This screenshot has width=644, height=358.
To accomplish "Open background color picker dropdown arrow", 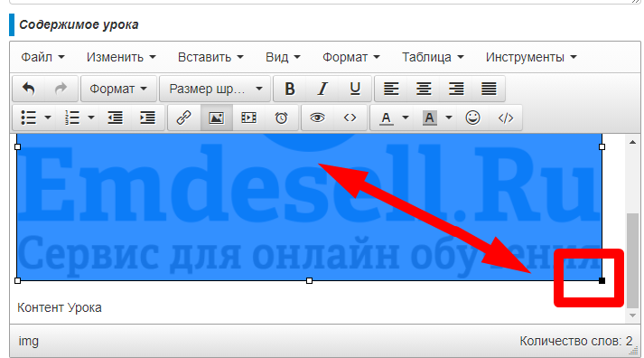I will pyautogui.click(x=449, y=118).
